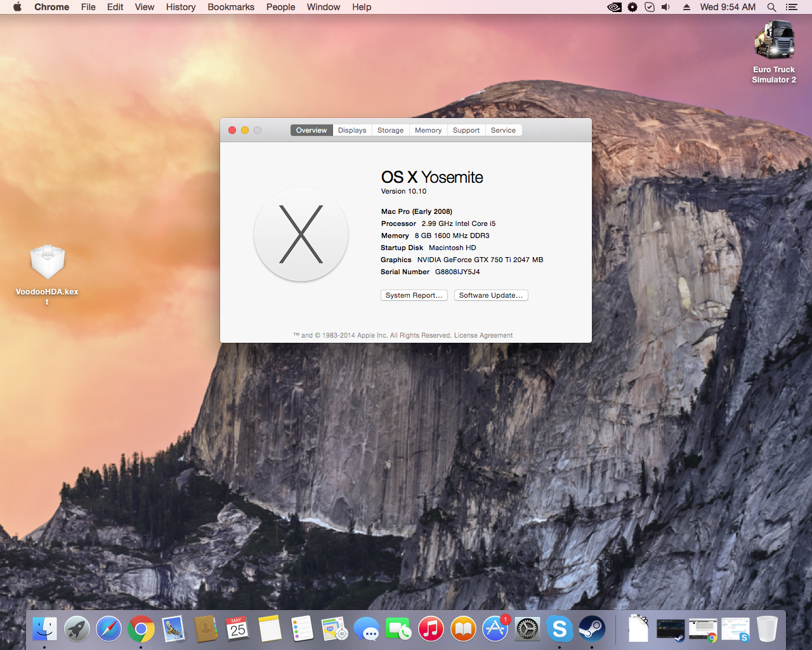Image resolution: width=812 pixels, height=650 pixels.
Task: Open Maps app in the Dock
Action: pyautogui.click(x=334, y=629)
